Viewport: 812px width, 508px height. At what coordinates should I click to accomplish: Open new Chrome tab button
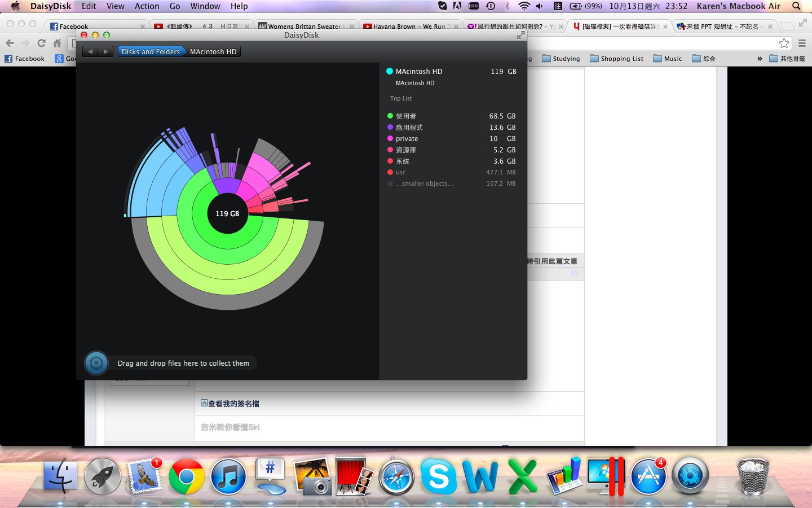tap(786, 26)
